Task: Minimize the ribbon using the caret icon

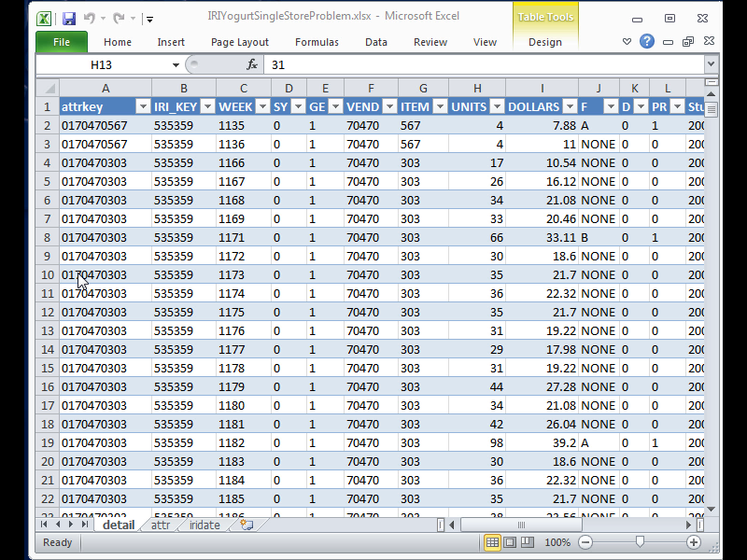Action: (x=628, y=42)
